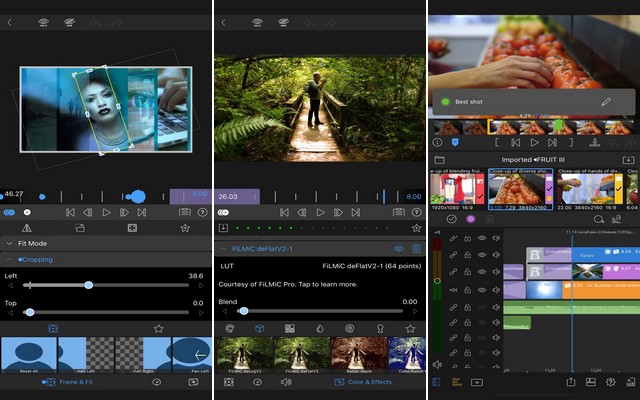Play the clip in the Color & Effects editor
The width and height of the screenshot is (640, 400).
320,212
